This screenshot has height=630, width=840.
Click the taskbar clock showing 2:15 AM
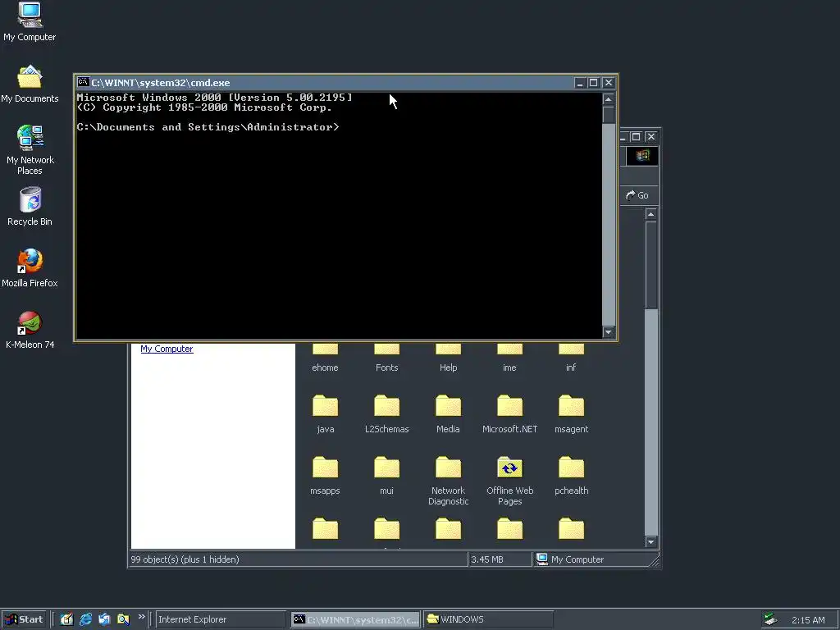(x=808, y=620)
